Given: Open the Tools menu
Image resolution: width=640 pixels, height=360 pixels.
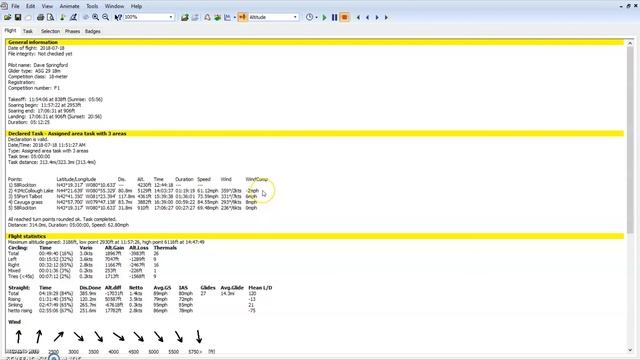Looking at the screenshot, I should 92,6.
